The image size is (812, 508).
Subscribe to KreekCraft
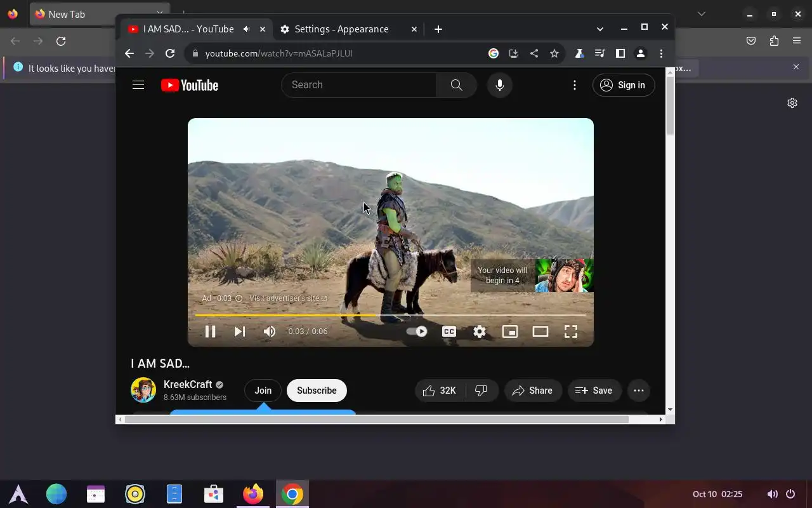click(317, 391)
